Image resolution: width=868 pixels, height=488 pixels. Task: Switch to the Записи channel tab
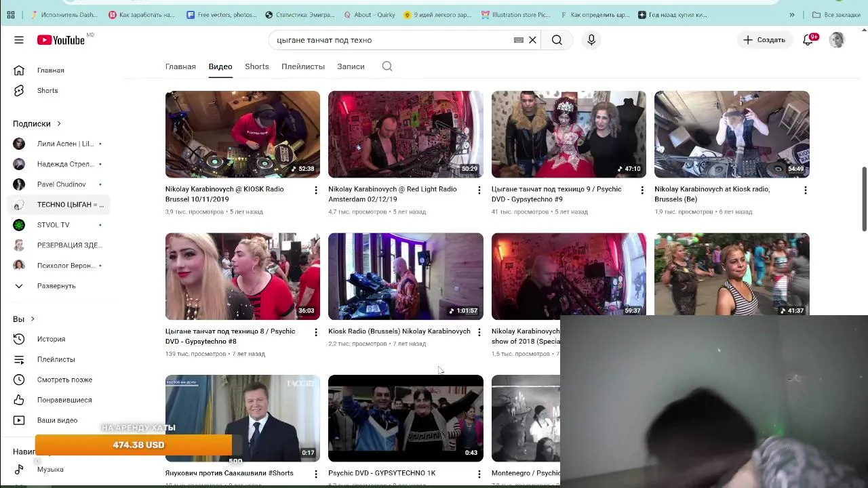click(351, 66)
